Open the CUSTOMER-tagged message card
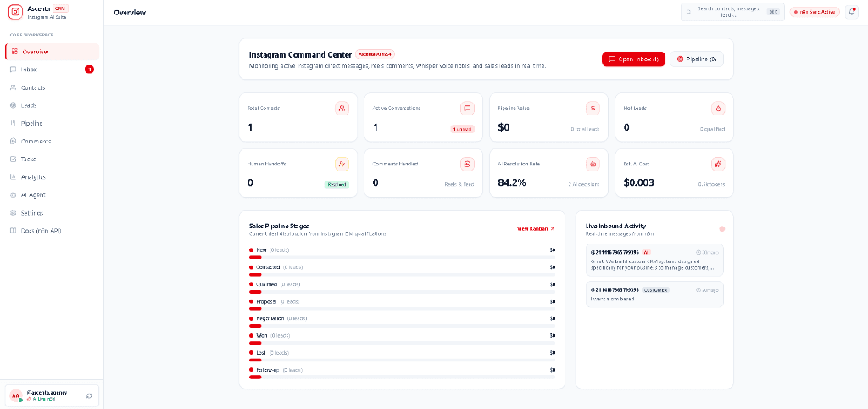This screenshot has height=409, width=868. (x=654, y=294)
